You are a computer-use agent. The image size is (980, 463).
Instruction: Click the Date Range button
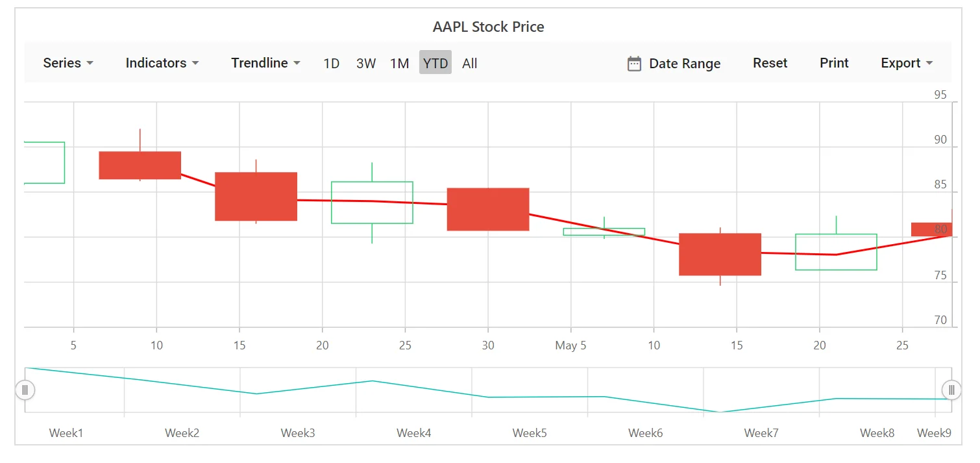(674, 63)
